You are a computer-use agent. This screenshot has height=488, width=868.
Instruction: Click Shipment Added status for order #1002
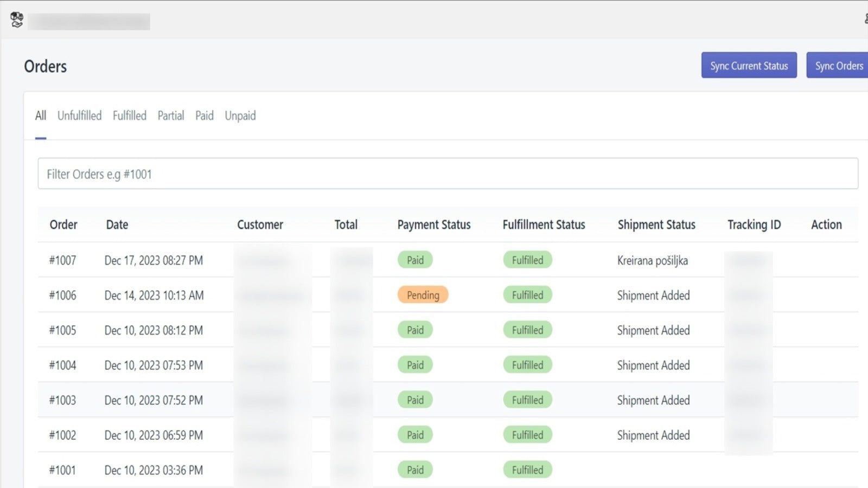pos(653,435)
